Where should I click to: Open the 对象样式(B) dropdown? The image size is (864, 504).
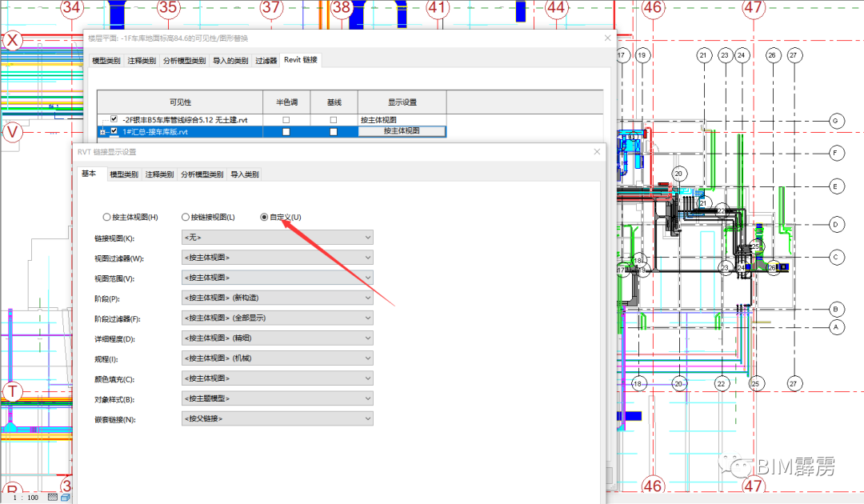point(277,398)
